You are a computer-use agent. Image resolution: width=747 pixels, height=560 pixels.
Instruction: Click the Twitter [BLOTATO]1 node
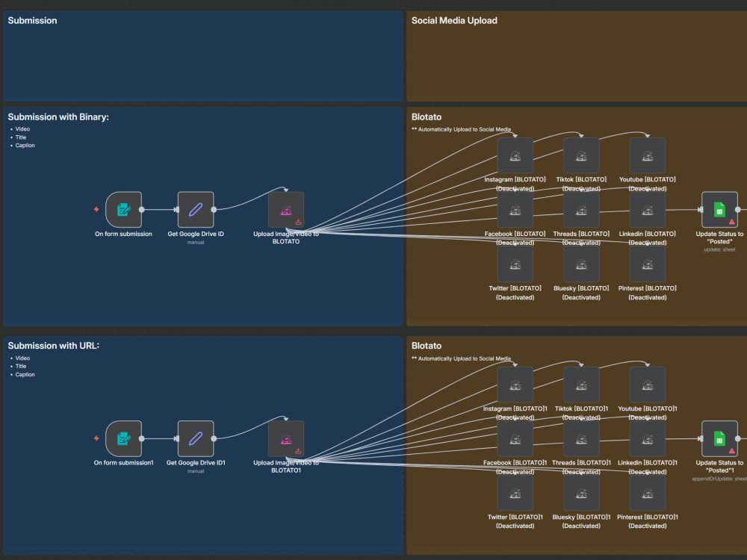point(515,494)
